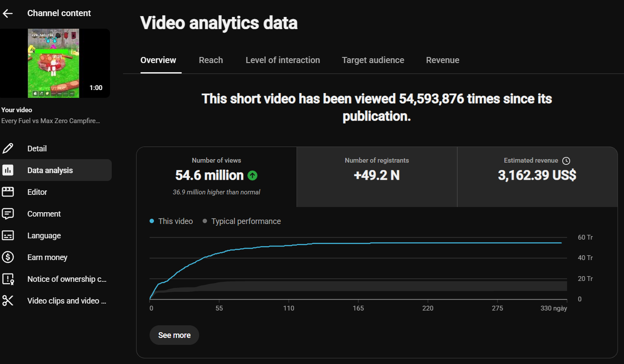Open the Level of interaction tab
The width and height of the screenshot is (624, 364).
283,60
